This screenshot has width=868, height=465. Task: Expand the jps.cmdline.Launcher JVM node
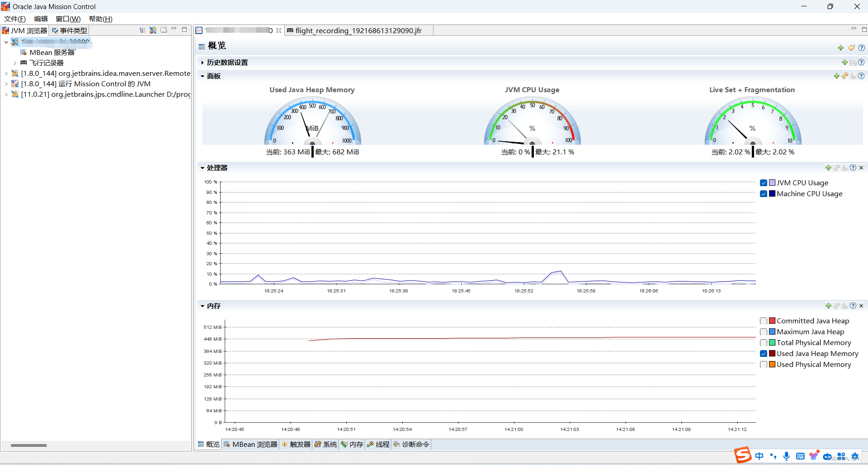pos(6,94)
